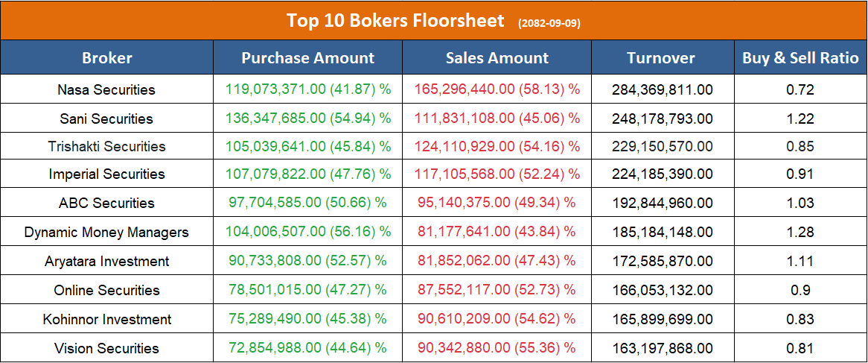Click the Turnover column header

661,57
